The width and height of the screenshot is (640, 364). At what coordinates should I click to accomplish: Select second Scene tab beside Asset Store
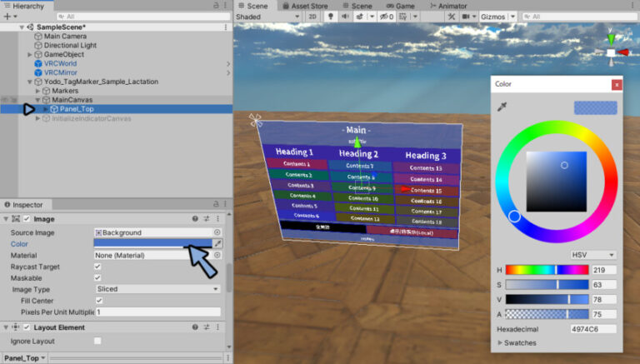coord(357,6)
